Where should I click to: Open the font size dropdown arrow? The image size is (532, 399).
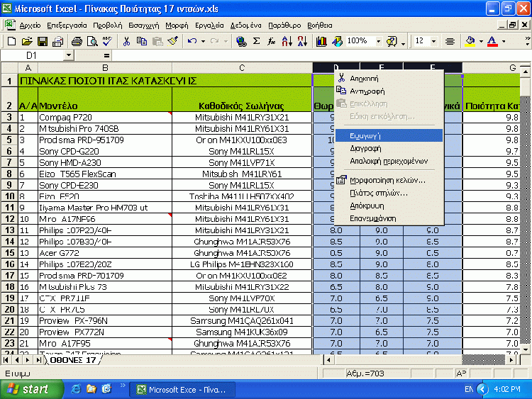434,41
